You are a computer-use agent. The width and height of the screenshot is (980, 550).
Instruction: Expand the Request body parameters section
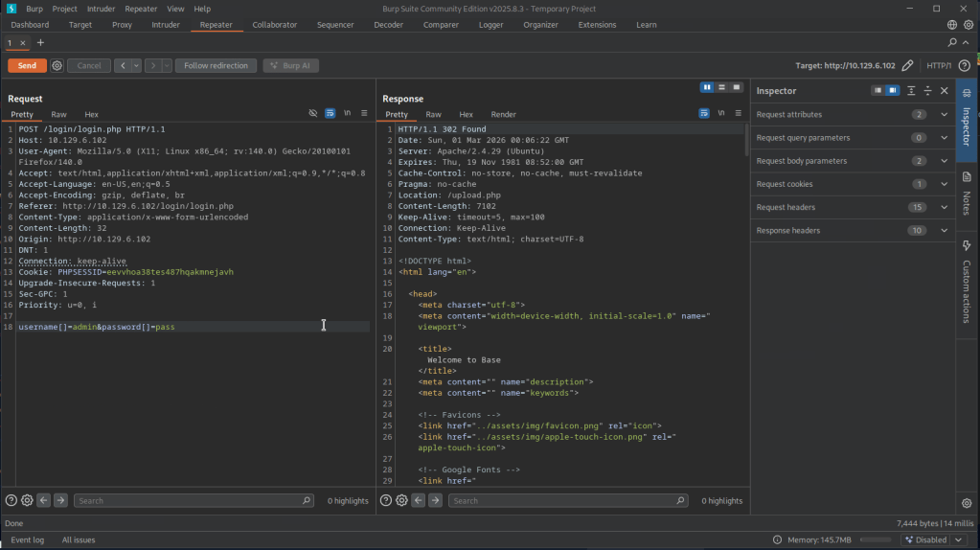click(944, 161)
